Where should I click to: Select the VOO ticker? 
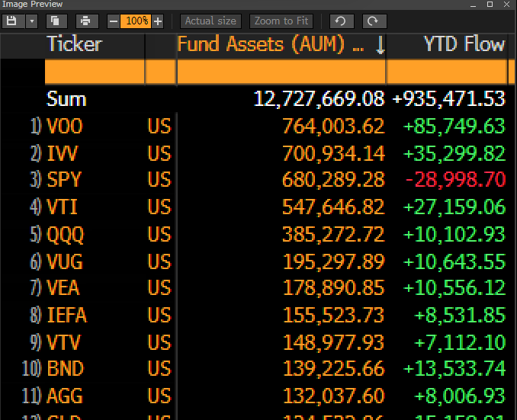[x=65, y=127]
